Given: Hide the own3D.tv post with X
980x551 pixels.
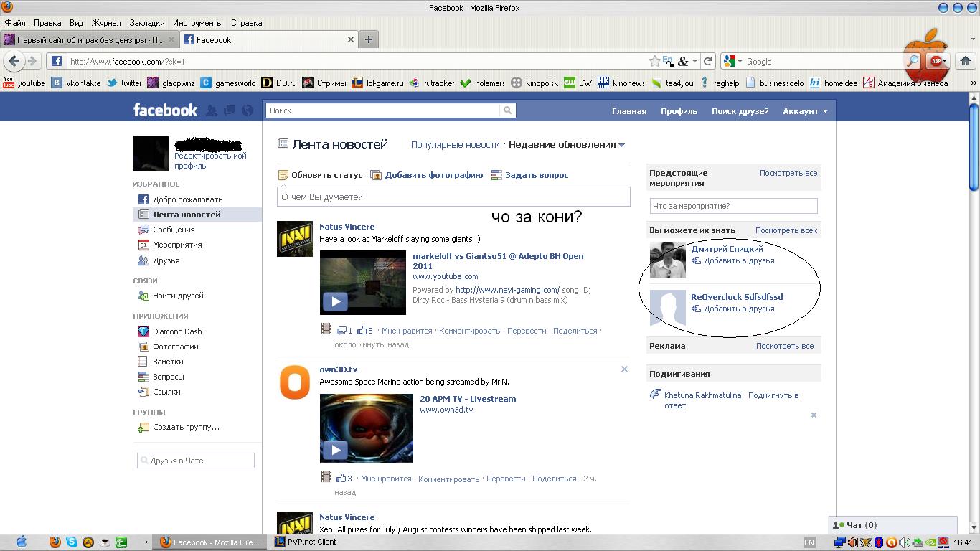Looking at the screenshot, I should [x=624, y=369].
